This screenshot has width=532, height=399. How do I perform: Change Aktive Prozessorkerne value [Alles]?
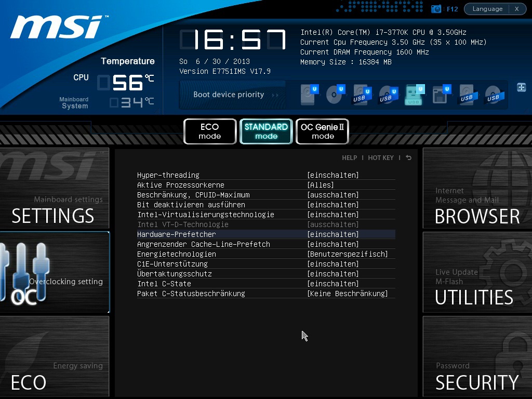click(x=320, y=185)
